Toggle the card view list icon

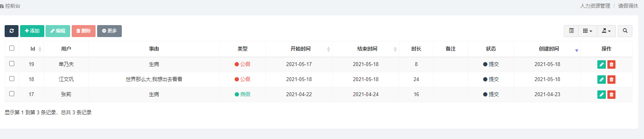pyautogui.click(x=571, y=31)
